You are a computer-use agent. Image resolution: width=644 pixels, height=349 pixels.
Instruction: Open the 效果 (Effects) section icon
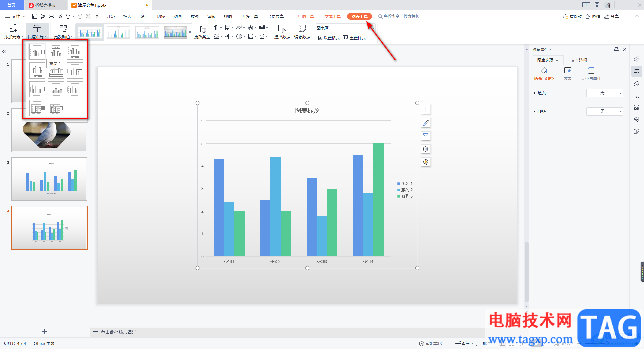(x=568, y=71)
